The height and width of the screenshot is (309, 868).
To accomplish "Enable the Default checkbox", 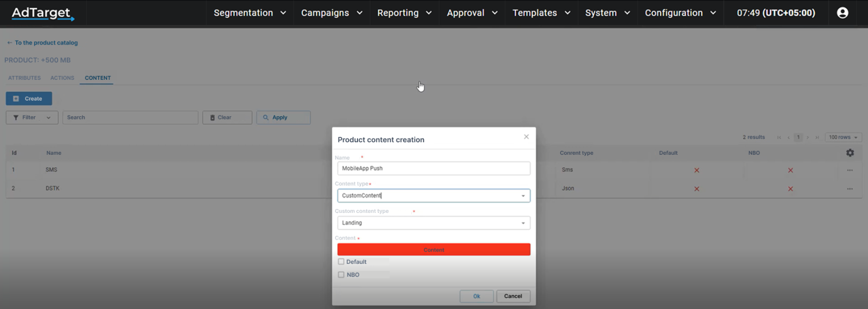I will [x=341, y=262].
